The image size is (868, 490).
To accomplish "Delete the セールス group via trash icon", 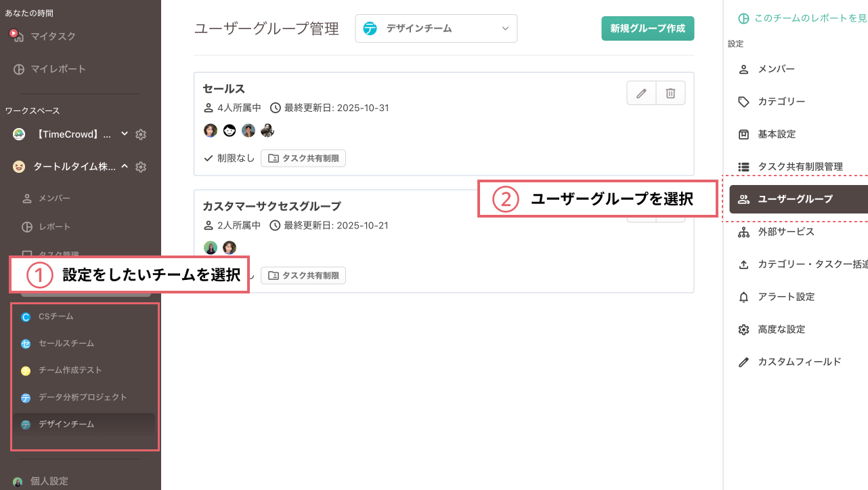I will click(670, 93).
